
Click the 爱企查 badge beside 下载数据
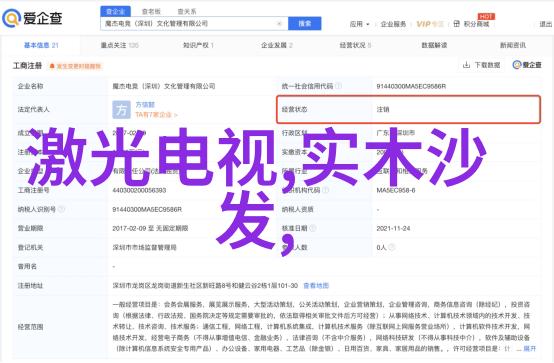[527, 65]
